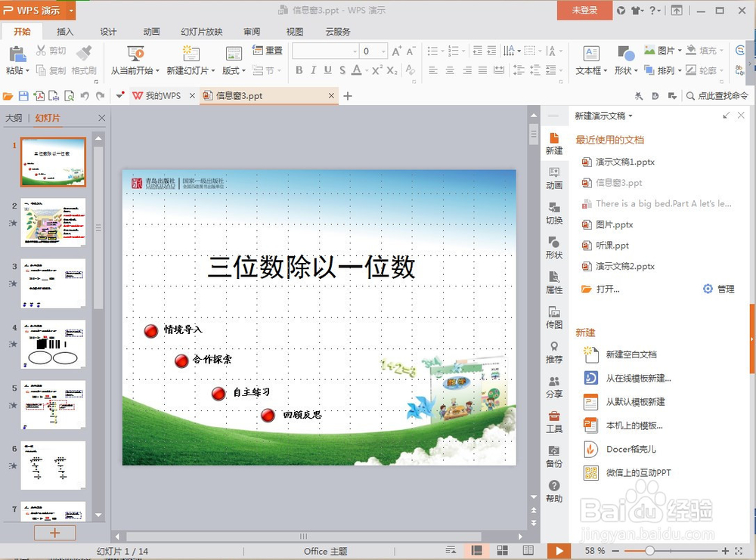Click the zoom slider handle
The height and width of the screenshot is (560, 756).
[x=649, y=550]
